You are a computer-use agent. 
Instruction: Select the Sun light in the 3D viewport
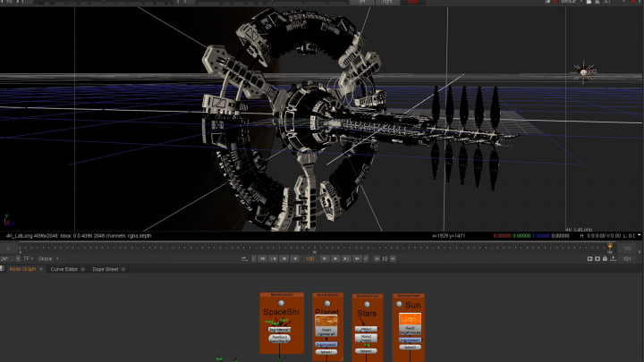point(584,72)
